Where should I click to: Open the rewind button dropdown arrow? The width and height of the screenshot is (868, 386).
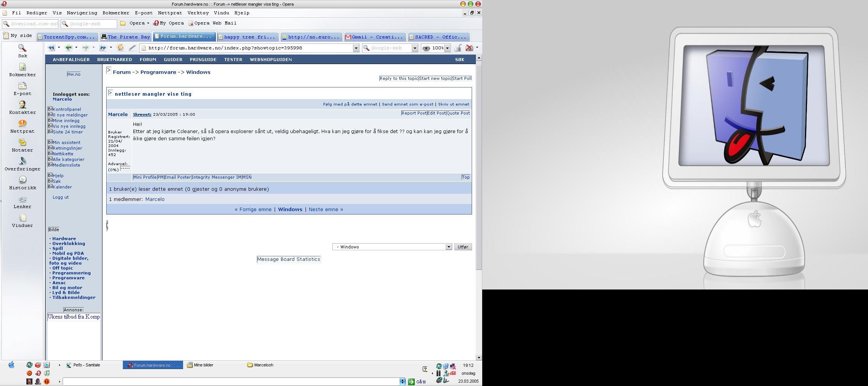59,48
